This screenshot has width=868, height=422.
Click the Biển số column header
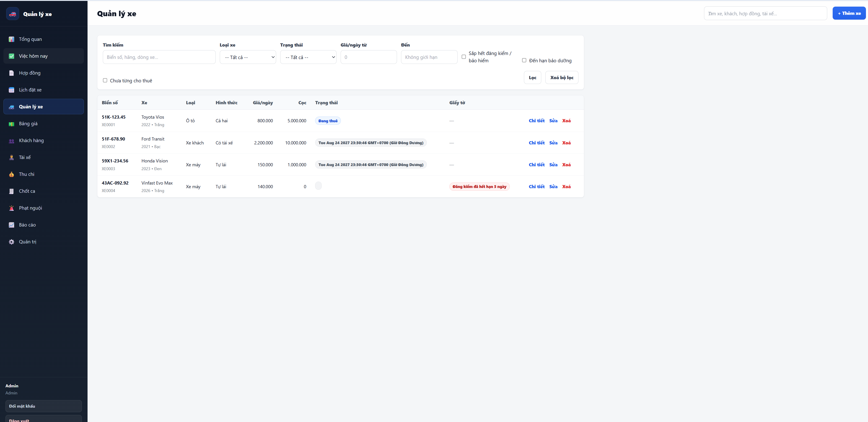pyautogui.click(x=110, y=102)
